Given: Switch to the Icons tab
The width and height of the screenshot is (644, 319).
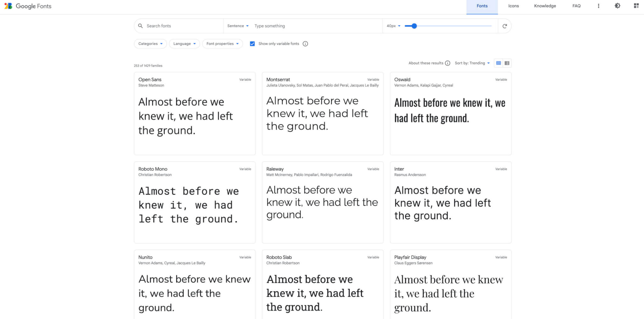Looking at the screenshot, I should 514,6.
